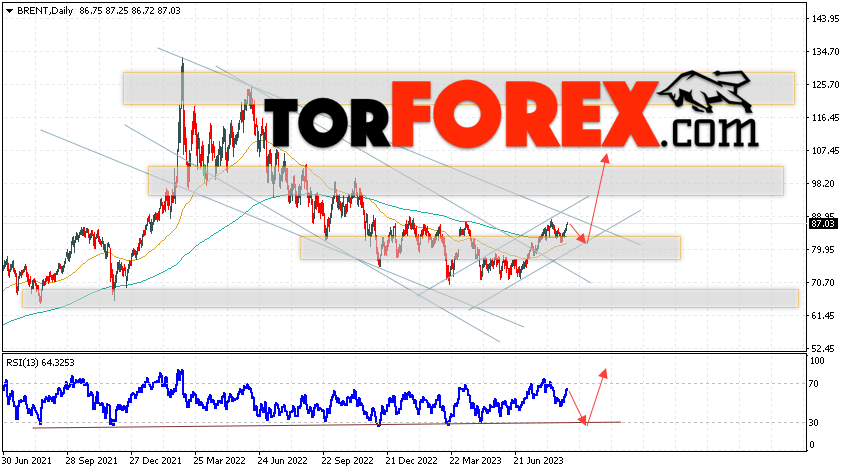Select price axis label 116.45
846x472 pixels.
[x=825, y=118]
